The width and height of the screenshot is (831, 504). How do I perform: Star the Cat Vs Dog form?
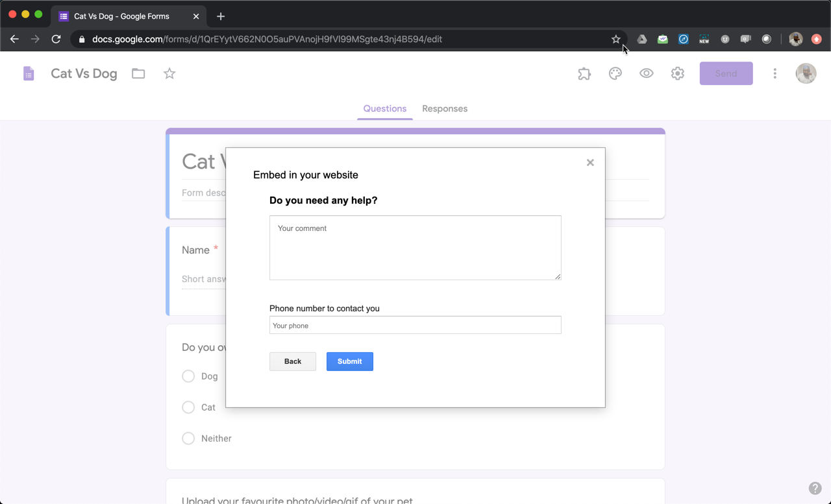point(169,73)
